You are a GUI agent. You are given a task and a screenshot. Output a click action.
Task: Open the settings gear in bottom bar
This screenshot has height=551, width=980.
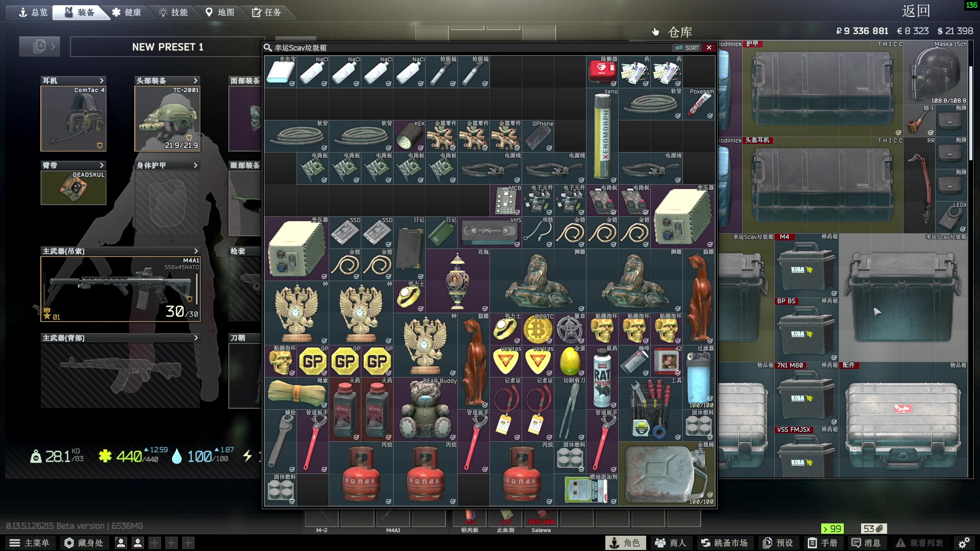964,543
